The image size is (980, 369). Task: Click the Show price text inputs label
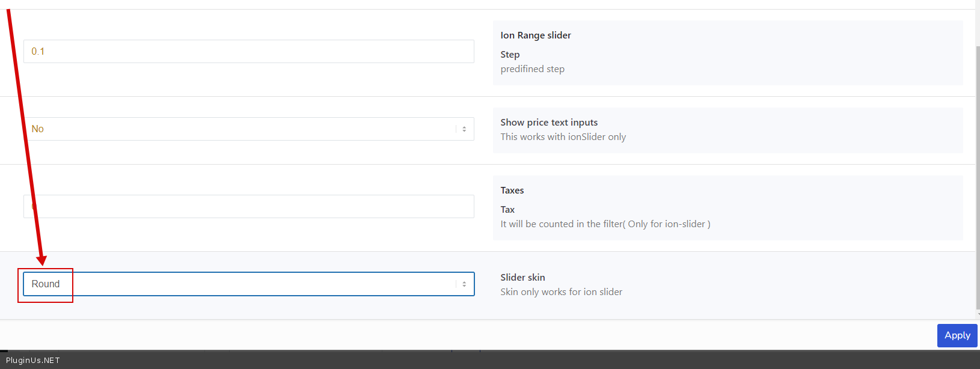pos(549,123)
